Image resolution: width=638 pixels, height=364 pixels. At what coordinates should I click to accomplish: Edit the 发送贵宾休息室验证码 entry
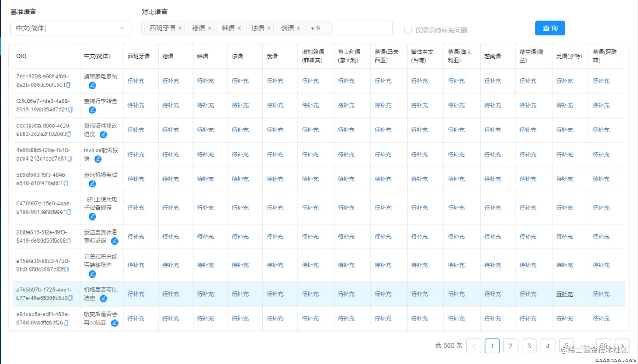[x=114, y=241]
